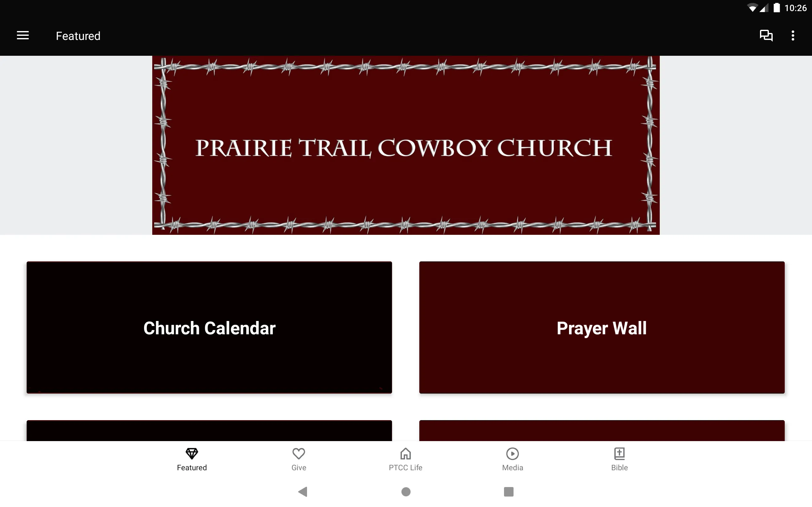Select the Media tab label

pyautogui.click(x=512, y=467)
